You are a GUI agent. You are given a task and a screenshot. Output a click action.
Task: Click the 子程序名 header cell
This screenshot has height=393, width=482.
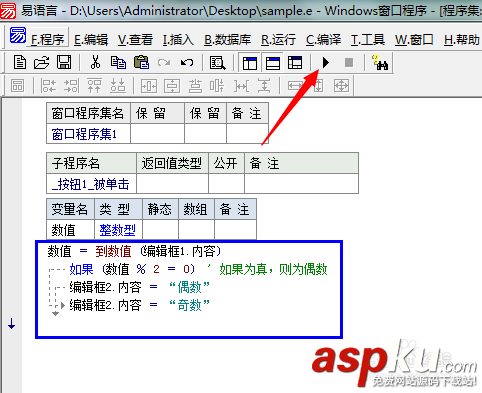point(91,163)
